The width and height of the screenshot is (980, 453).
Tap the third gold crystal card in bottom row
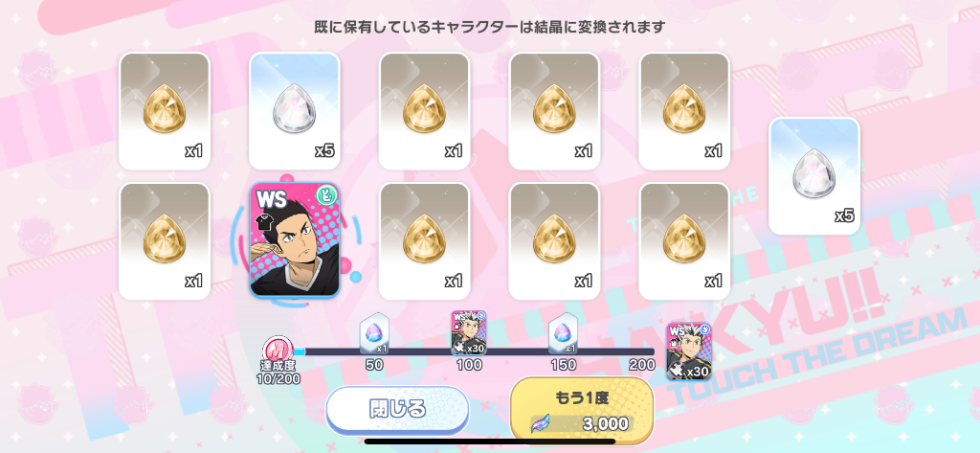pyautogui.click(x=424, y=241)
